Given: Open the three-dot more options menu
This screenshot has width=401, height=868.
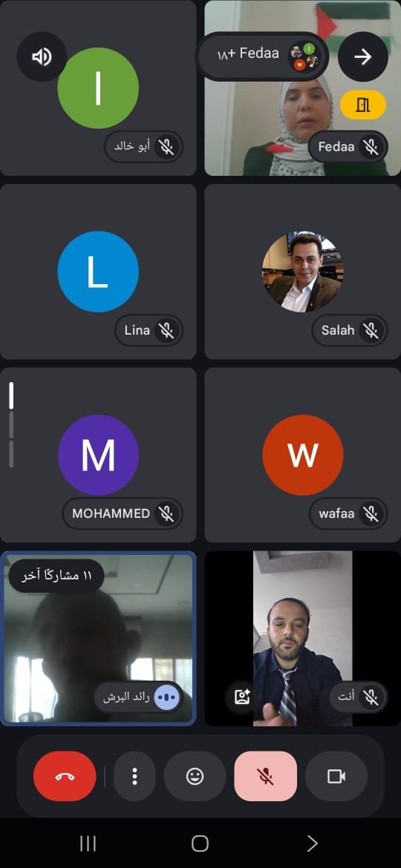Looking at the screenshot, I should 134,776.
